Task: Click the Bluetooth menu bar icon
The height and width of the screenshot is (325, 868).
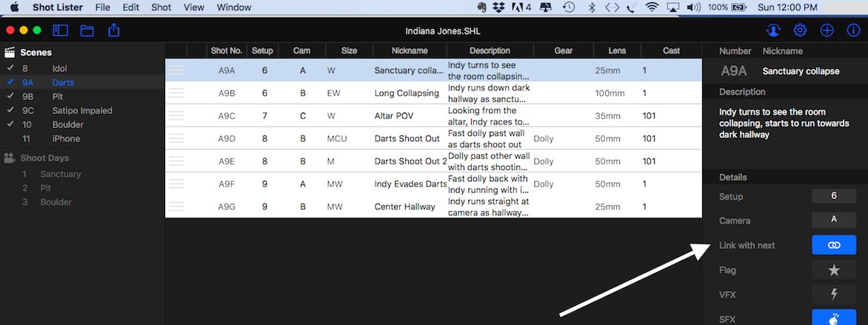Action: (x=591, y=7)
